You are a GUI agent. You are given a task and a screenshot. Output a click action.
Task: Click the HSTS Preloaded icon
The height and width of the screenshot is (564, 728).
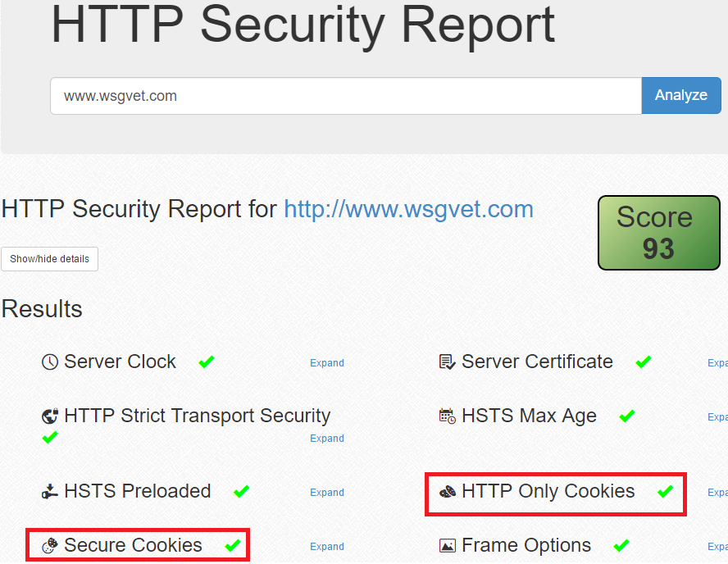[50, 492]
